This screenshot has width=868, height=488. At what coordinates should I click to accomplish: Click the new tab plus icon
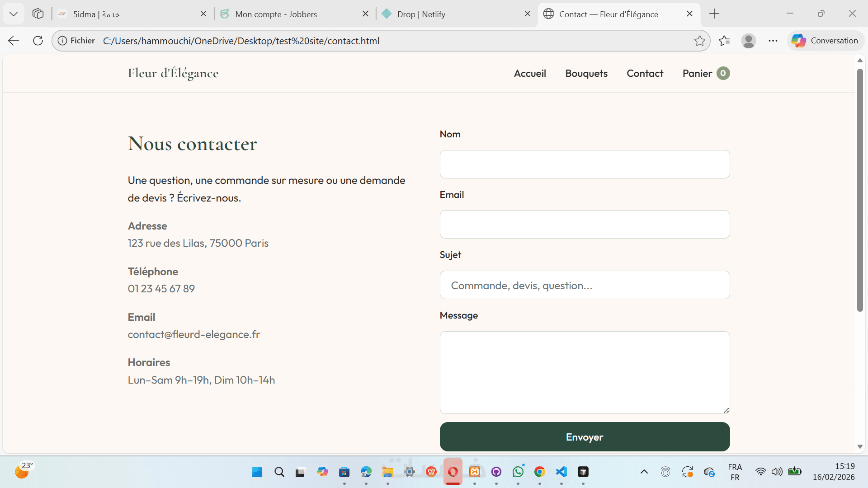coord(714,14)
